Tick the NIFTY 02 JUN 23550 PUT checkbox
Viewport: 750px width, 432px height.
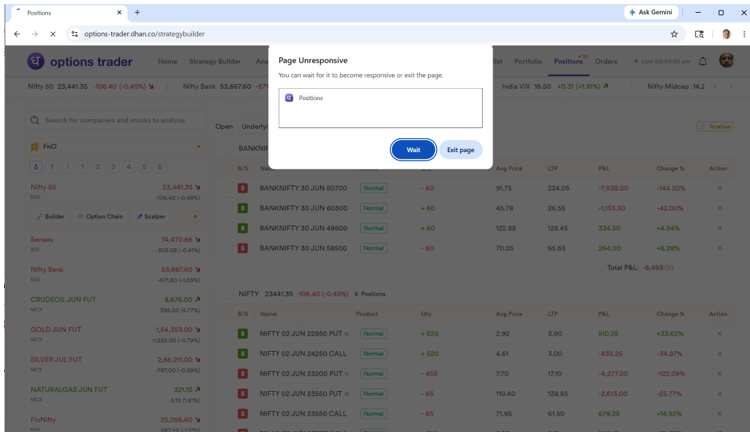click(228, 394)
